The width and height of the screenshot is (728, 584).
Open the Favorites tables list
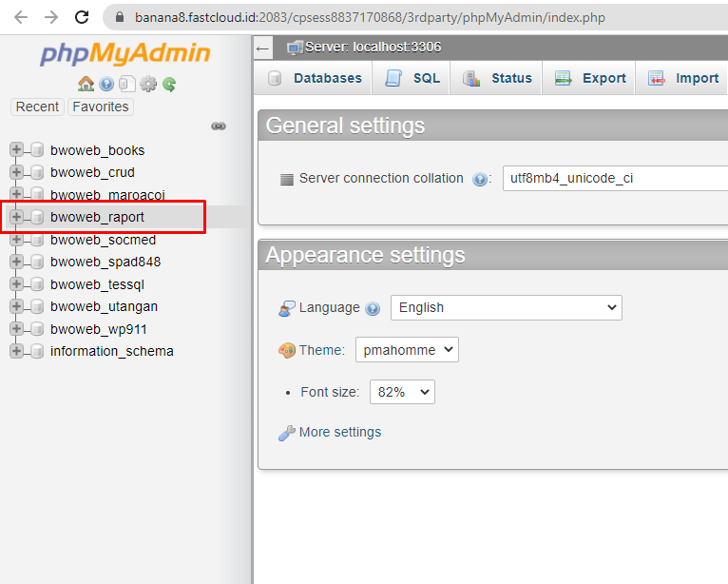pos(101,107)
